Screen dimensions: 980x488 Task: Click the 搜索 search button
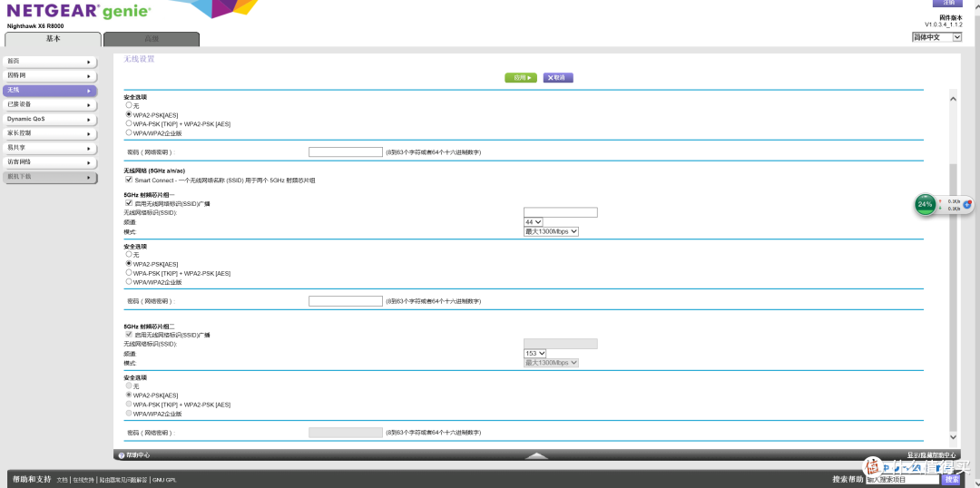click(x=951, y=479)
